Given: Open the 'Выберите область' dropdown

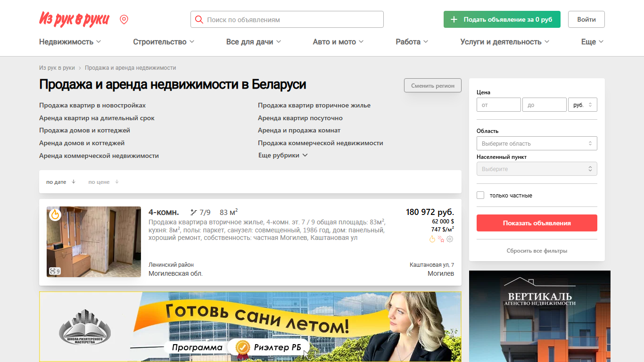Looking at the screenshot, I should point(537,143).
